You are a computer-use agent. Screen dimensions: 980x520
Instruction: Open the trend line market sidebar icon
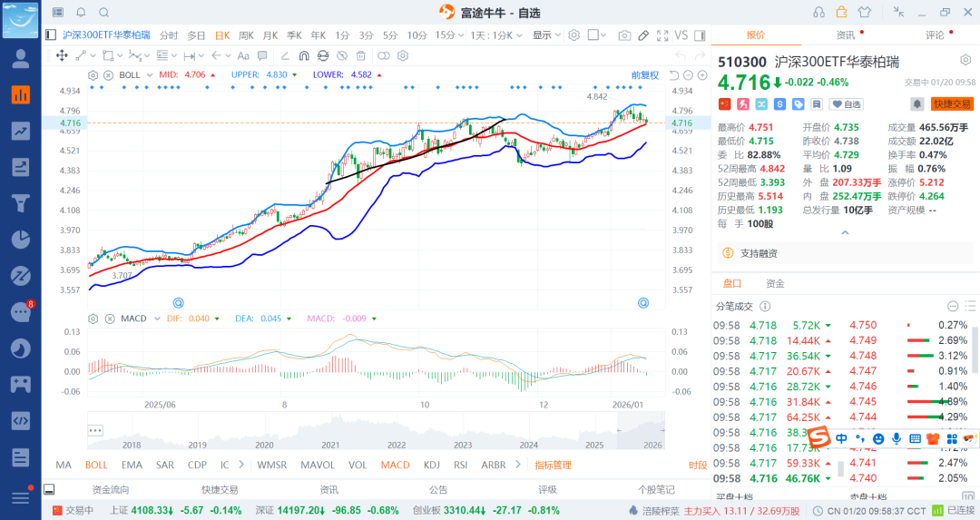point(21,131)
